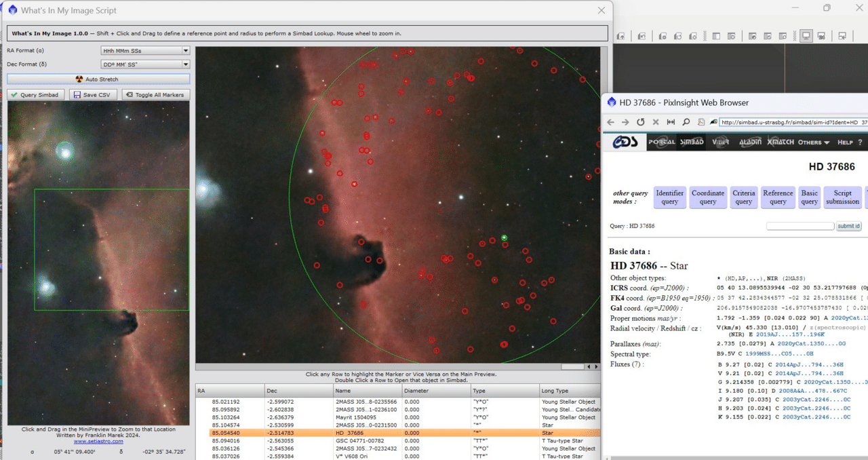868x460 pixels.
Task: Click the Help question mark on the Simbad page
Action: 860,142
